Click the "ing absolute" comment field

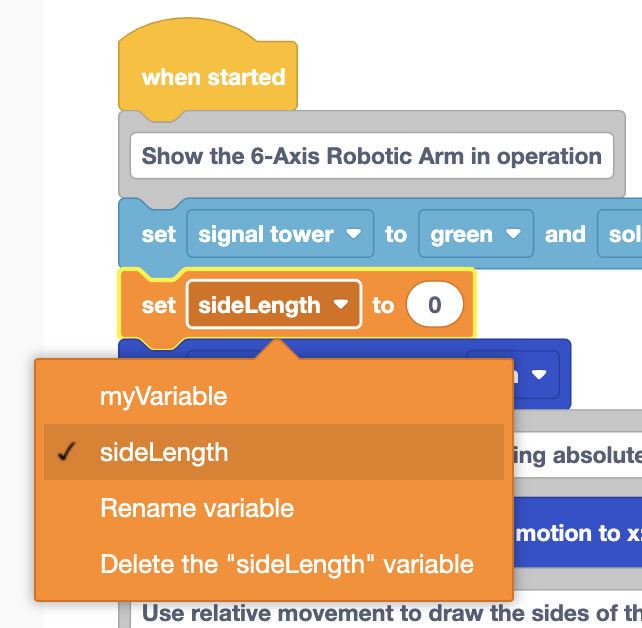[x=578, y=455]
